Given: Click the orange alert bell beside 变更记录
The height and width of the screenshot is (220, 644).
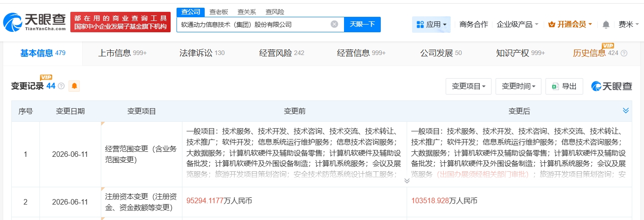Looking at the screenshot, I should 74,86.
